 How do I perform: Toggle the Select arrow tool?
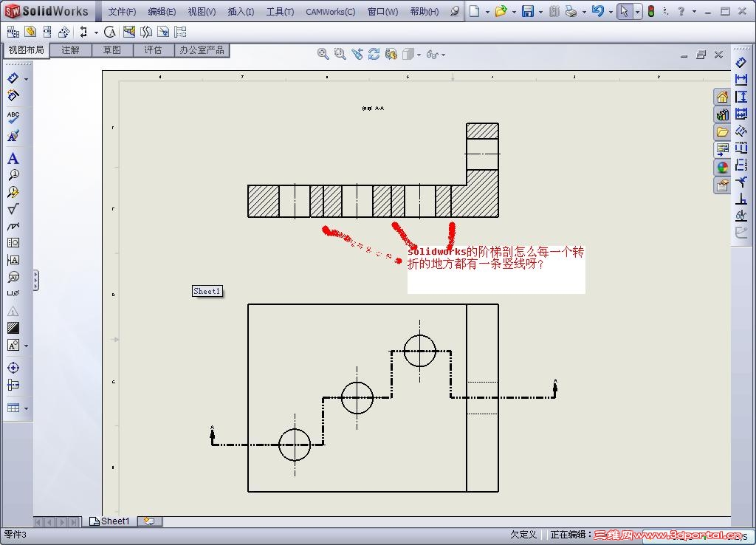tap(625, 11)
